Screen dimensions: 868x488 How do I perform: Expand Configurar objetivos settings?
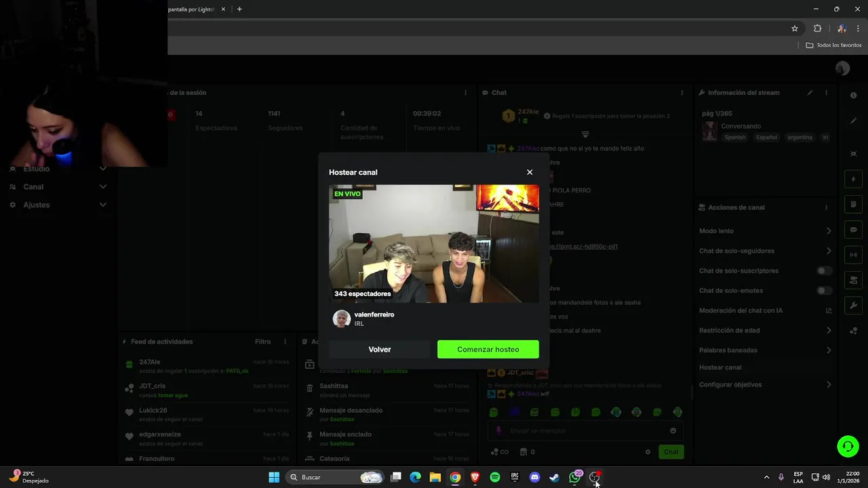[x=829, y=384]
